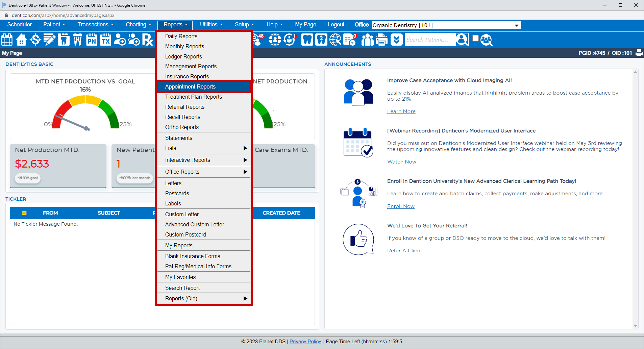This screenshot has height=349, width=644.
Task: Click the globe person icon
Action: [275, 40]
